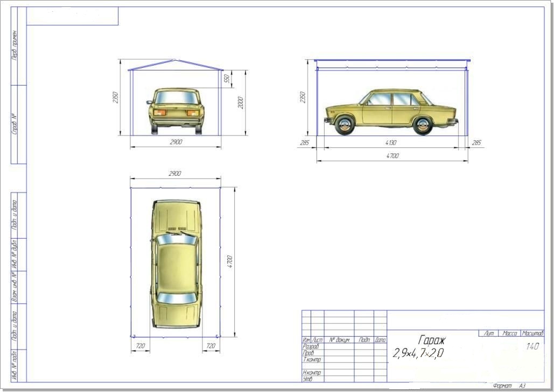Select the 2900 dimension under the end elevation
This screenshot has height=392, width=554.
[x=176, y=142]
